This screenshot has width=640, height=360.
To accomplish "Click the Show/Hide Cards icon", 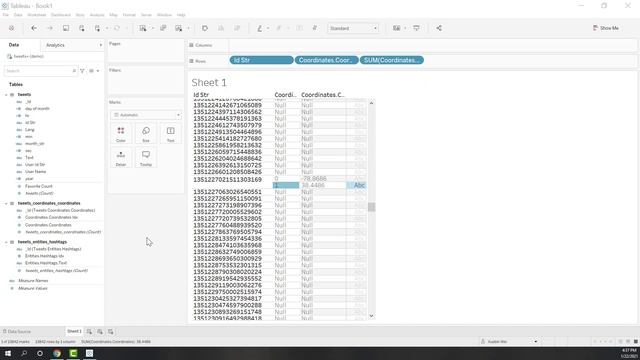I will [x=396, y=28].
